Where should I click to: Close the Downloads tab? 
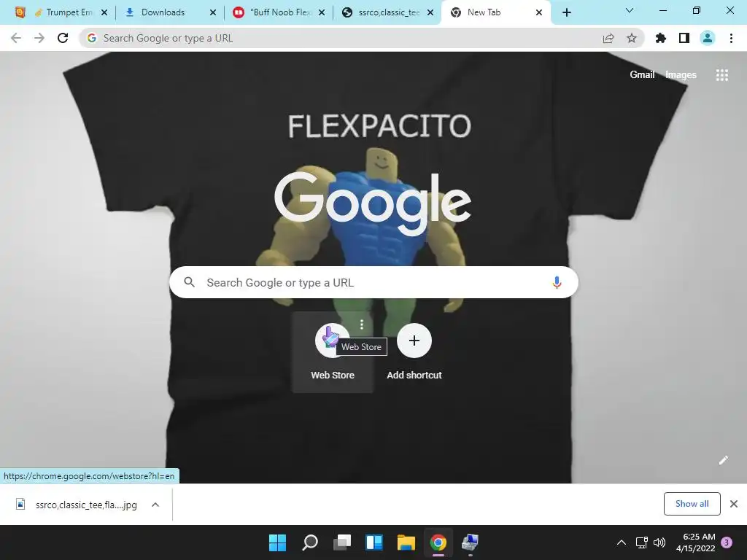pyautogui.click(x=213, y=12)
